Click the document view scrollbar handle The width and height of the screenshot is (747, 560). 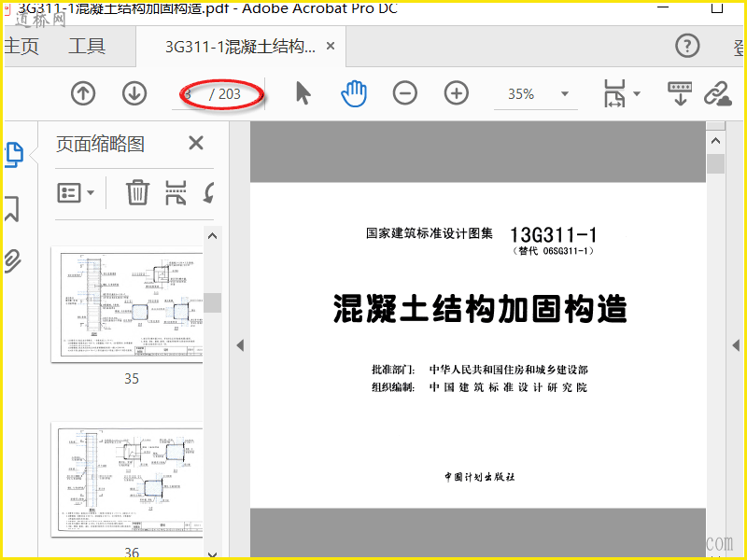coord(715,164)
